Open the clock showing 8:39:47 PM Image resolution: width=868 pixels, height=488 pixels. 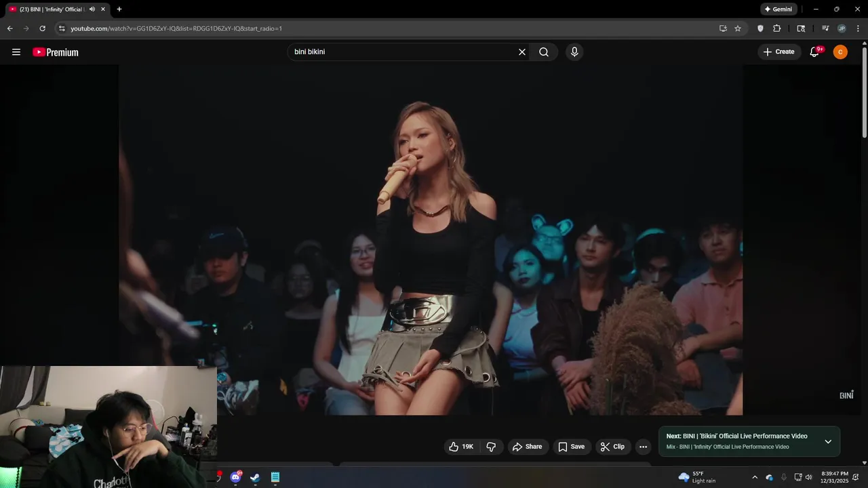pyautogui.click(x=834, y=477)
